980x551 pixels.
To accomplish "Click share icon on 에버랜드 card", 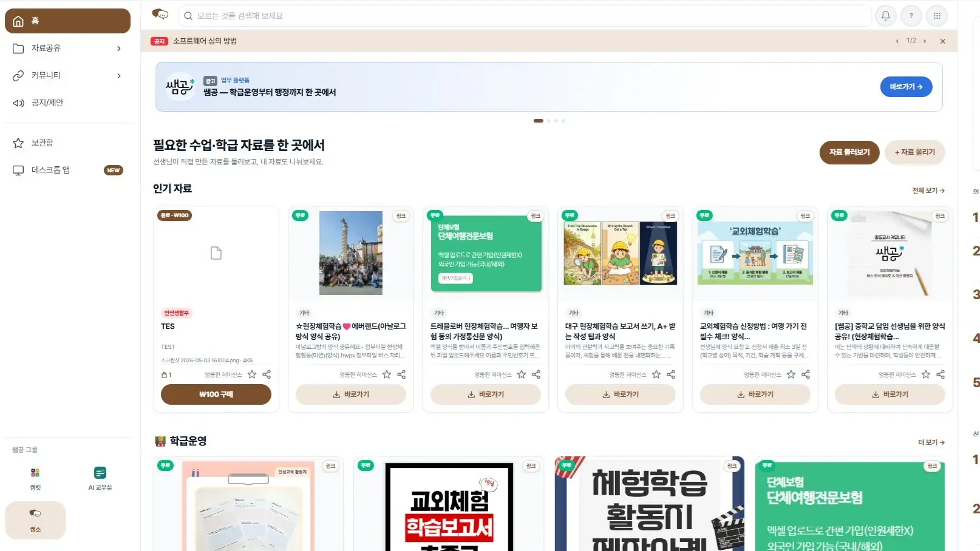I will [x=401, y=374].
